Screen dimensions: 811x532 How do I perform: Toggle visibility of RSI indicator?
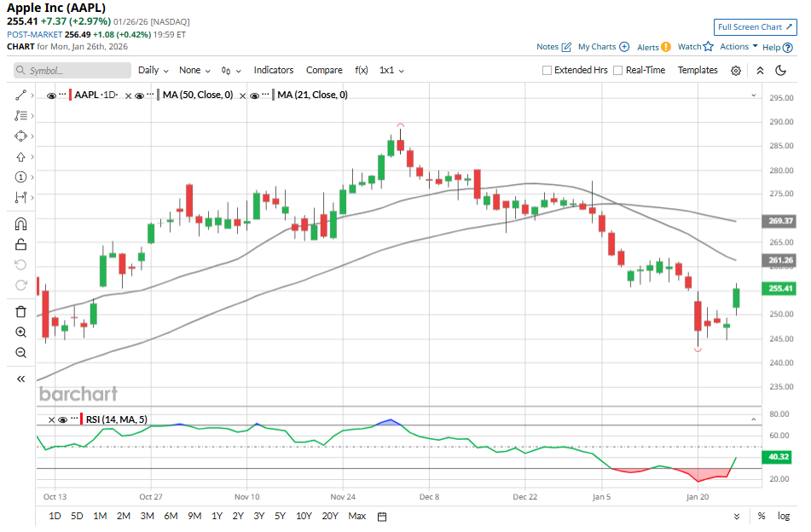[x=62, y=419]
